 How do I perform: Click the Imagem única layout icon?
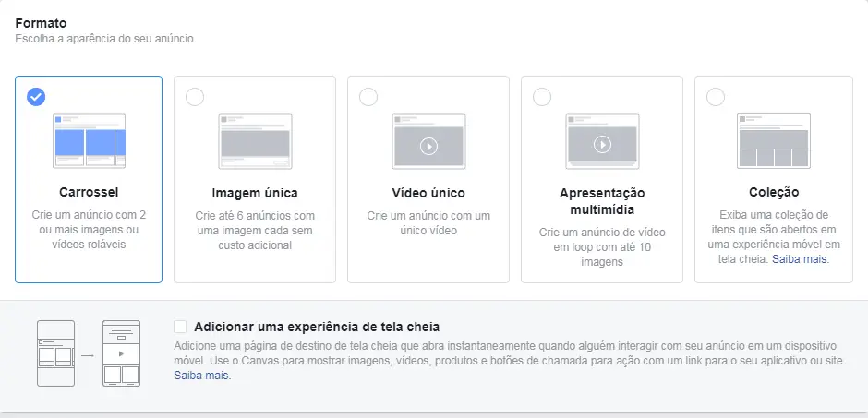pos(255,141)
